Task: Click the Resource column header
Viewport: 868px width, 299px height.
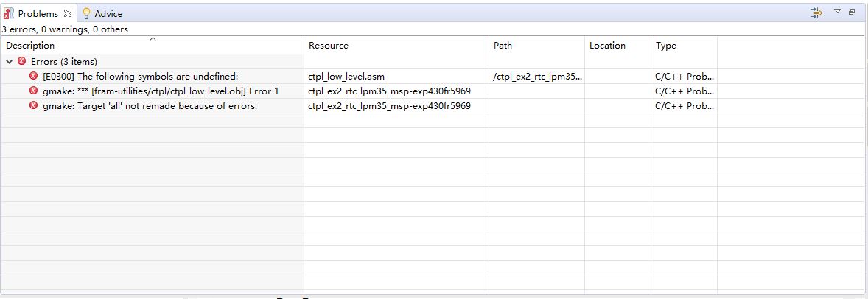Action: point(329,46)
